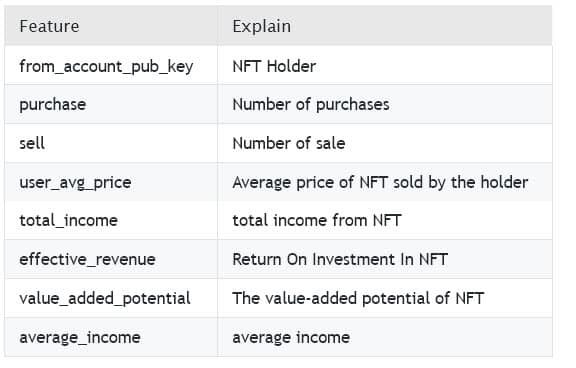Select the value_added_potential cell

point(111,298)
